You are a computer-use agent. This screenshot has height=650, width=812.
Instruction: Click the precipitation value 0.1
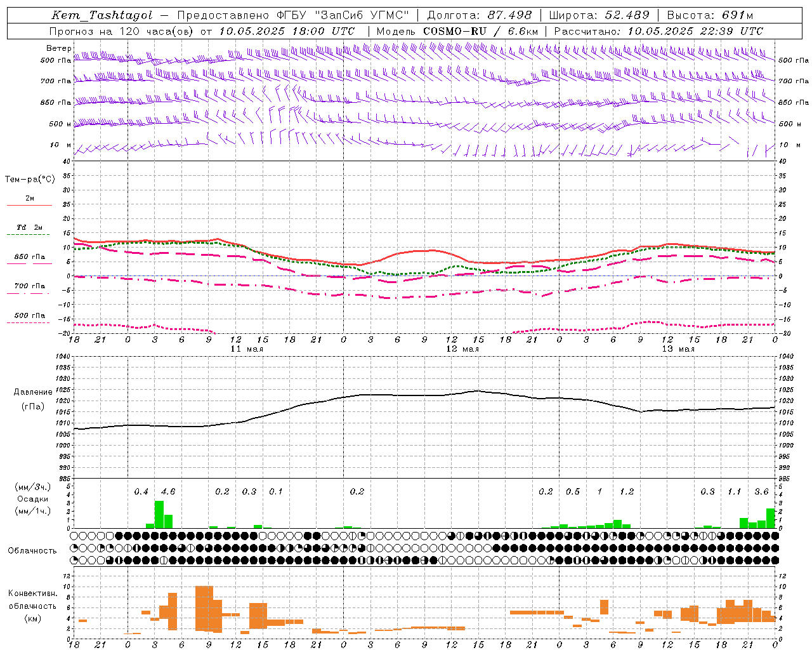(x=276, y=492)
